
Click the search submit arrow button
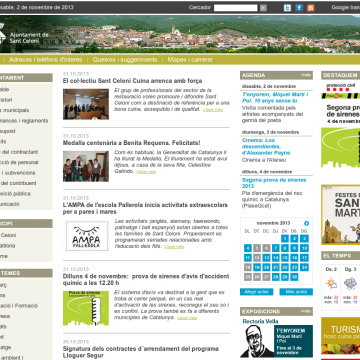point(263,8)
